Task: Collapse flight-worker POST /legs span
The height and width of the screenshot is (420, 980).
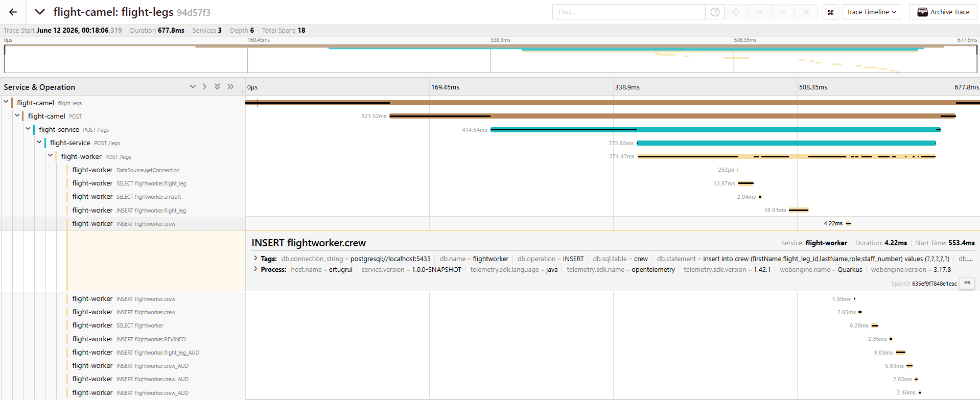Action: click(x=50, y=155)
